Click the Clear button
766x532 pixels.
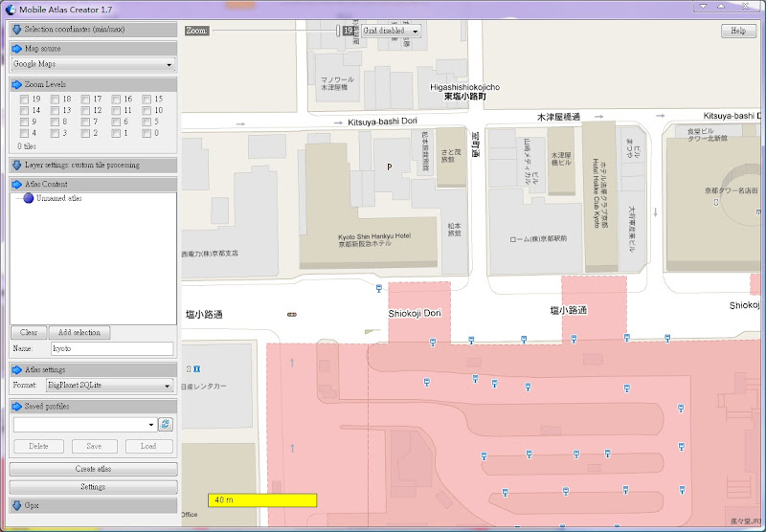29,332
